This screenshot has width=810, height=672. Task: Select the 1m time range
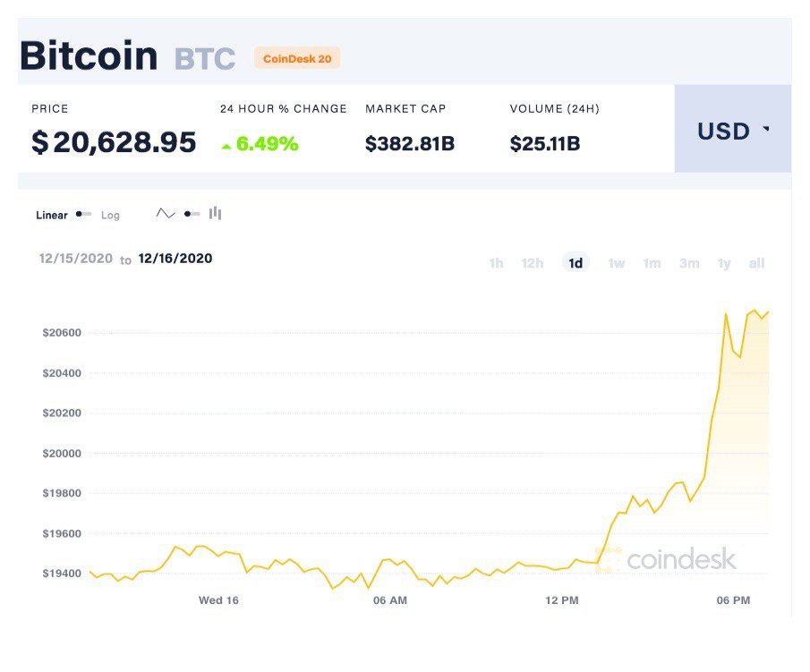(x=652, y=263)
